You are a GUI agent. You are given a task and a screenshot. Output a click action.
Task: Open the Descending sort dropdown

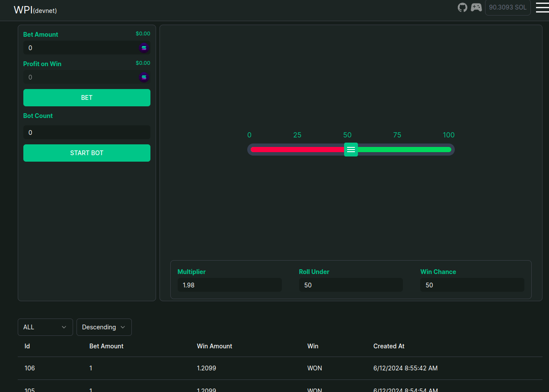click(x=104, y=327)
